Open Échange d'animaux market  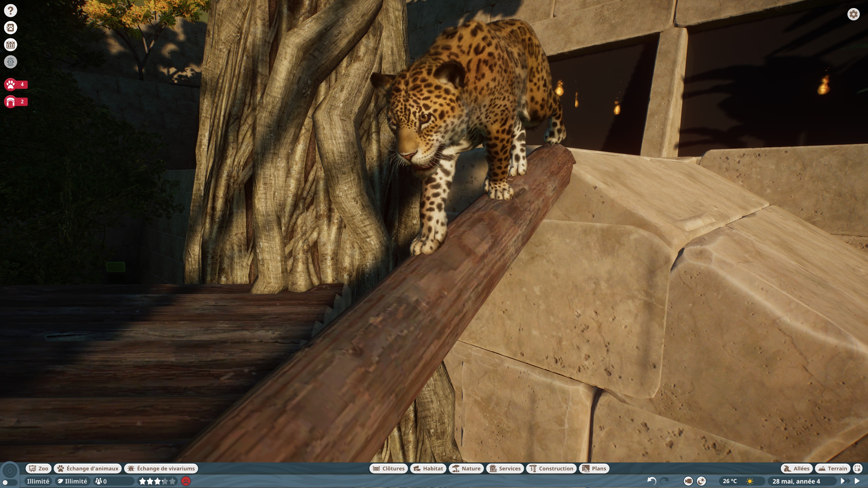(x=87, y=468)
